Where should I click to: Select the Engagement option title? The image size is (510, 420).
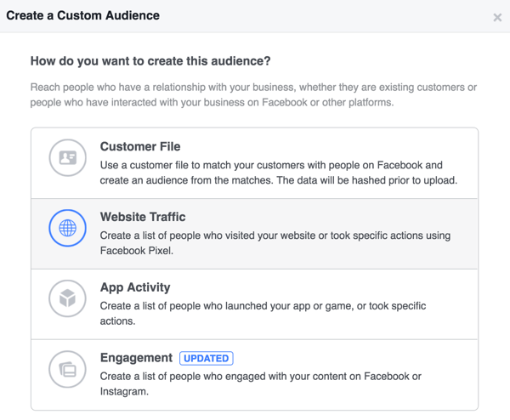coord(136,358)
